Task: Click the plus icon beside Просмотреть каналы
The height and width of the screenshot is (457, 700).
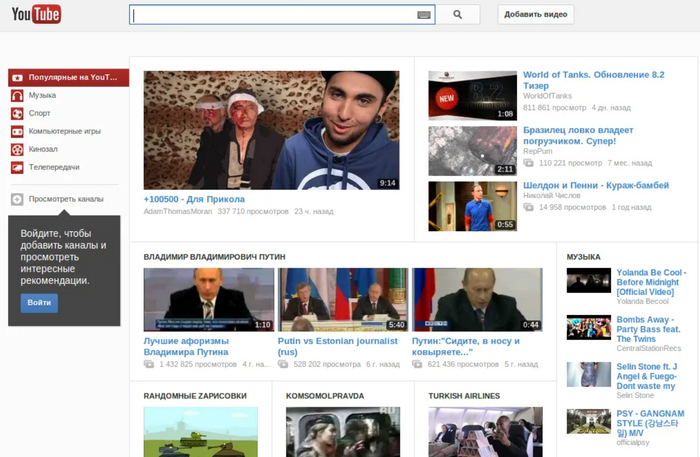Action: point(17,199)
